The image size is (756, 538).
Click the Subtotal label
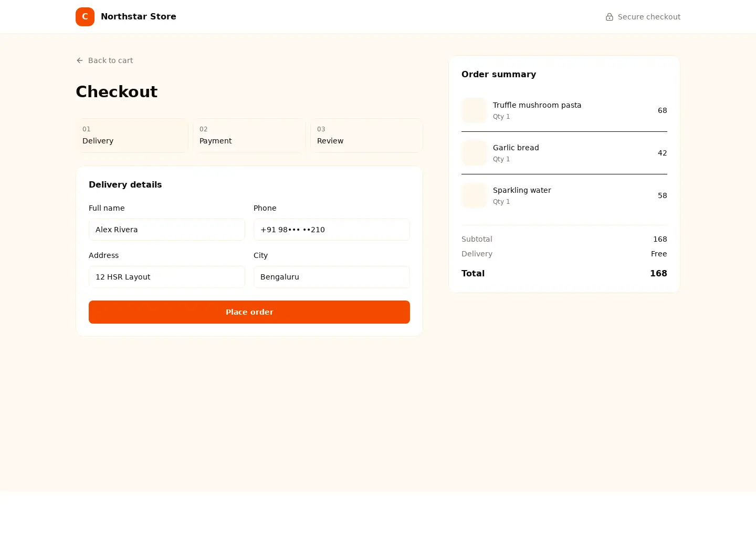(477, 239)
